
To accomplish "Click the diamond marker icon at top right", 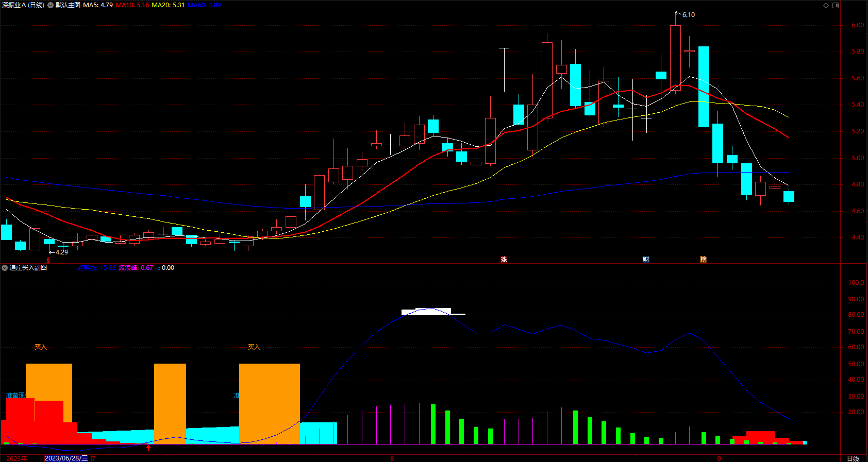I will pyautogui.click(x=826, y=5).
